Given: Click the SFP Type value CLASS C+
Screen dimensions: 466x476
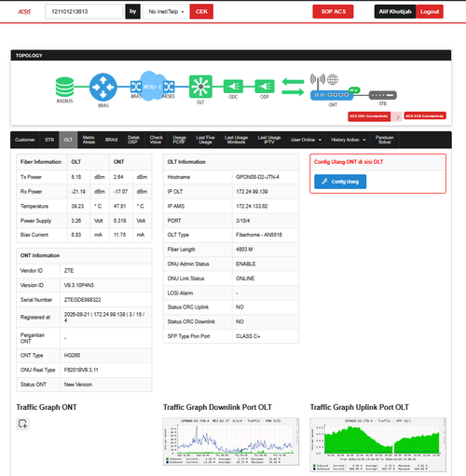Looking at the screenshot, I should [248, 336].
